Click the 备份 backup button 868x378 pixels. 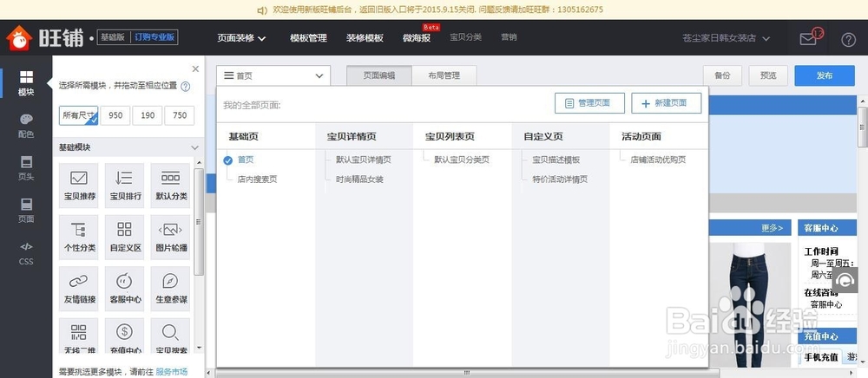(722, 75)
